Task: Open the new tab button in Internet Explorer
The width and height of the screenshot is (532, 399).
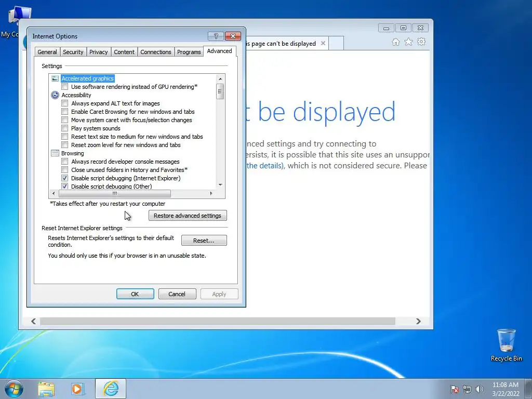Action: tap(336, 44)
